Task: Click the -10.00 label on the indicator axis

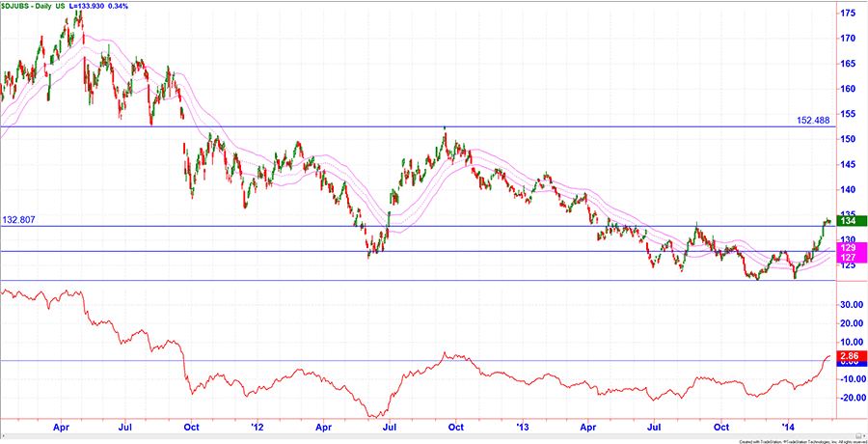Action: coord(852,378)
